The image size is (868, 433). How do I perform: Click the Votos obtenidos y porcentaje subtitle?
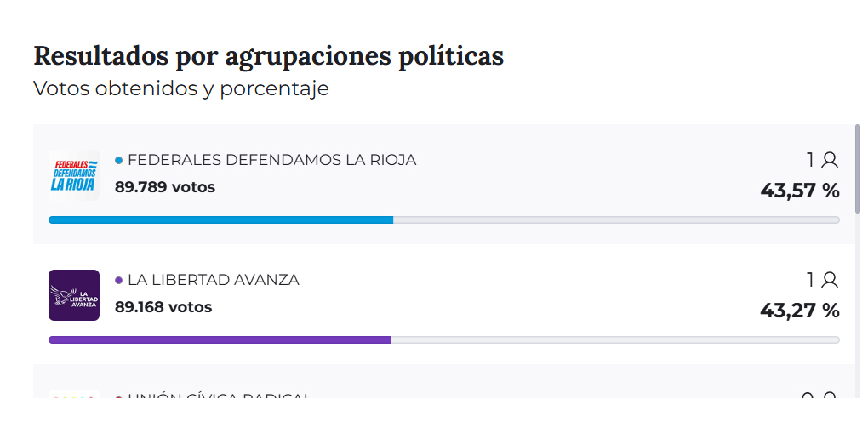(180, 88)
